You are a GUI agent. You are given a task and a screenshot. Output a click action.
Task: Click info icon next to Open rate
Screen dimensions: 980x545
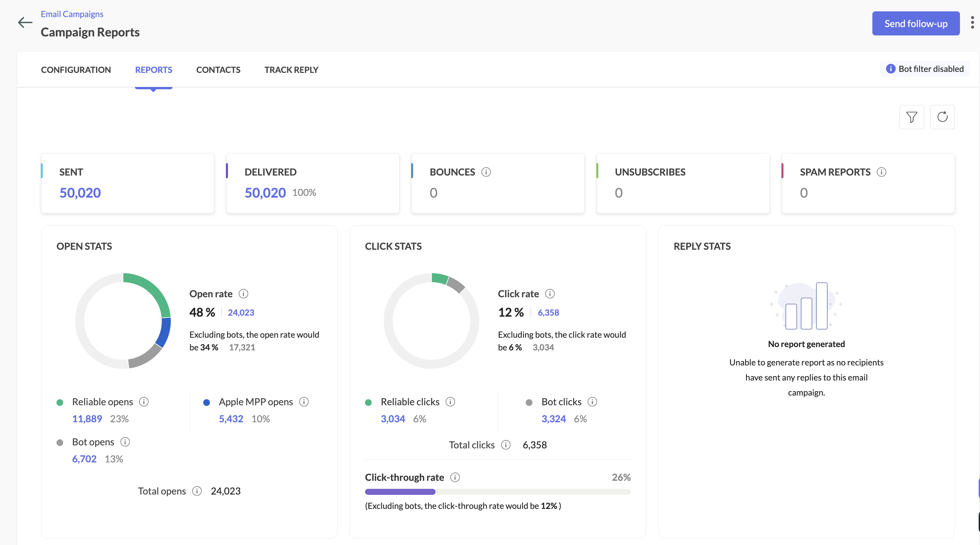[243, 294]
